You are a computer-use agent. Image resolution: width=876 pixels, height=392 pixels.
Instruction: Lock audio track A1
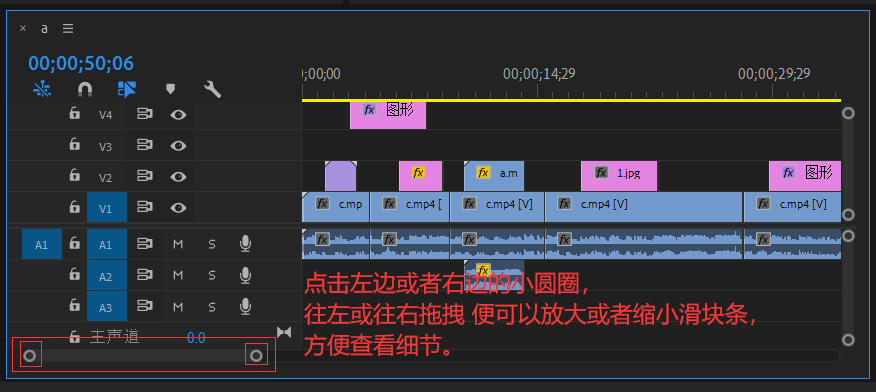tap(74, 243)
